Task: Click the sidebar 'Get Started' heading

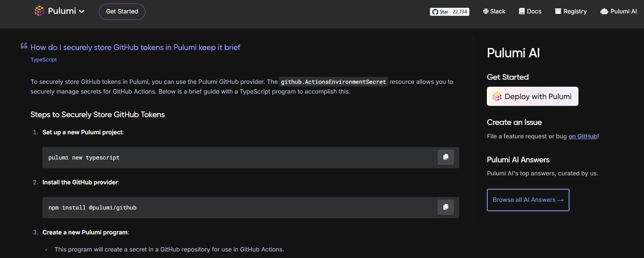Action: (x=508, y=77)
